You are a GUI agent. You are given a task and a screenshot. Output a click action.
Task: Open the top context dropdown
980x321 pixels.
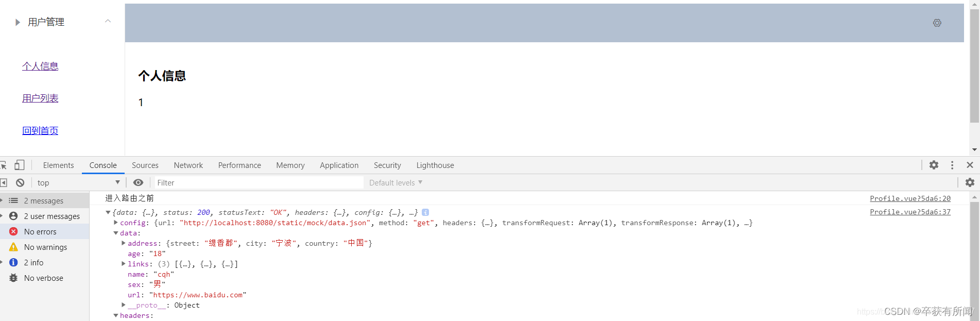coord(78,182)
